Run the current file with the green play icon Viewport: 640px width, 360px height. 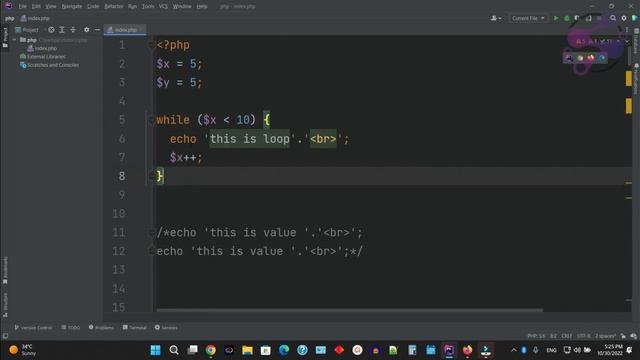coord(556,18)
